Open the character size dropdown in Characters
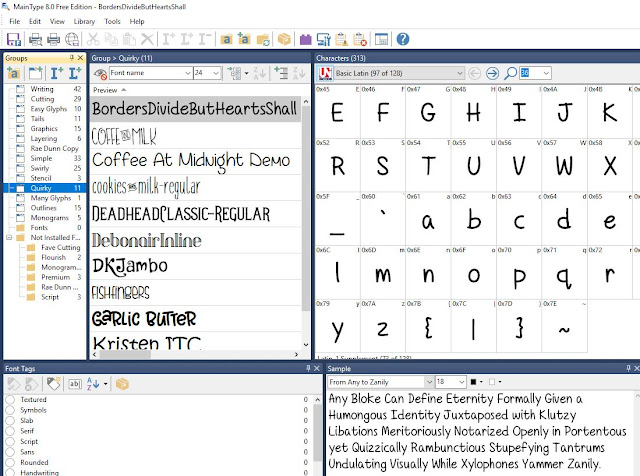 tap(546, 73)
